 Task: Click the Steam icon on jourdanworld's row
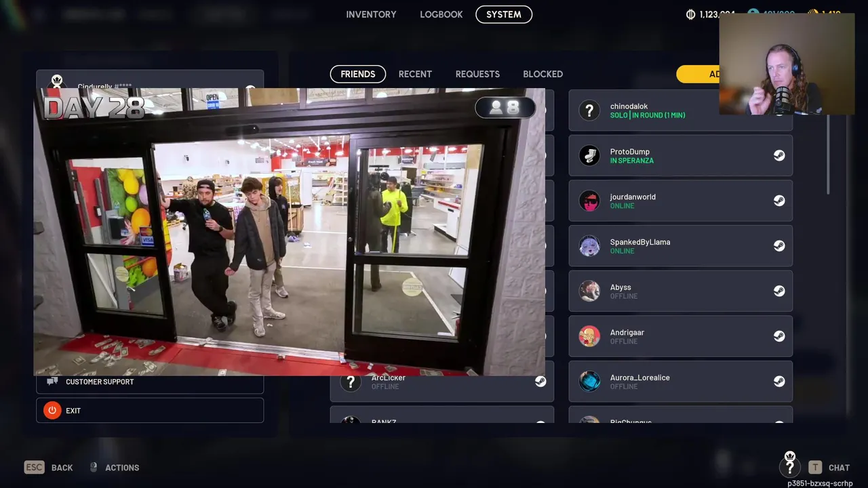coord(779,201)
